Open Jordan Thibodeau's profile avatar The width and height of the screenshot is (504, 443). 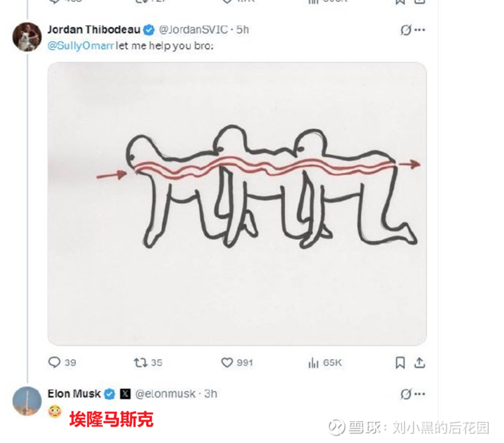pyautogui.click(x=27, y=36)
